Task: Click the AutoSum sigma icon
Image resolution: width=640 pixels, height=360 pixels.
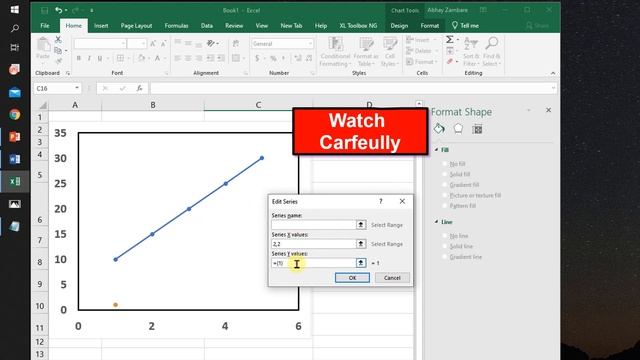Action: 449,39
